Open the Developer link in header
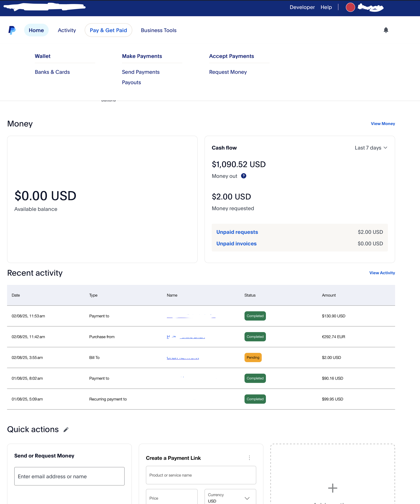This screenshot has width=420, height=504. coord(302,7)
